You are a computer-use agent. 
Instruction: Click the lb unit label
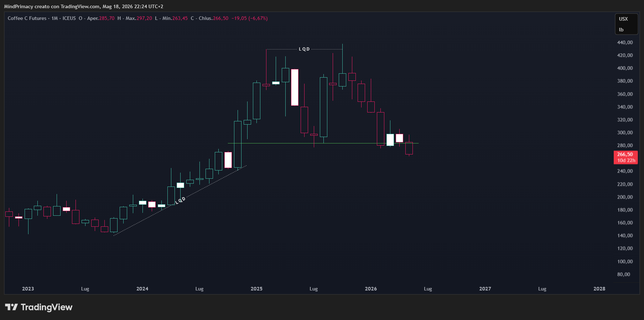[x=621, y=30]
